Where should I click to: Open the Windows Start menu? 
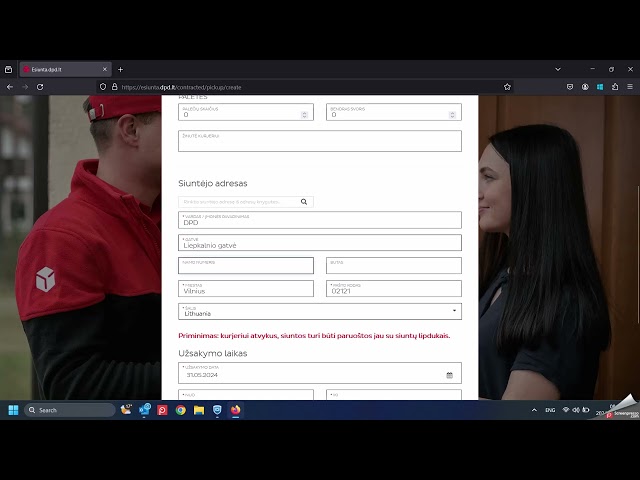point(13,410)
